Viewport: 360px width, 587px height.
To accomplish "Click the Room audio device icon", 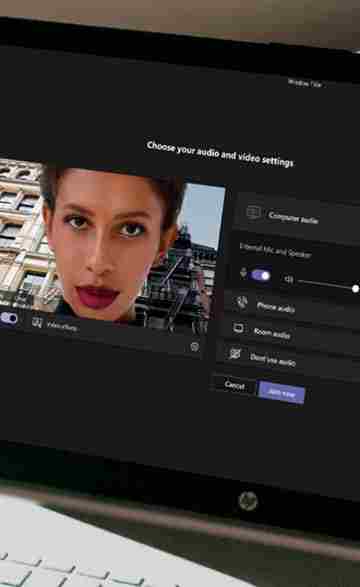I will tap(238, 328).
